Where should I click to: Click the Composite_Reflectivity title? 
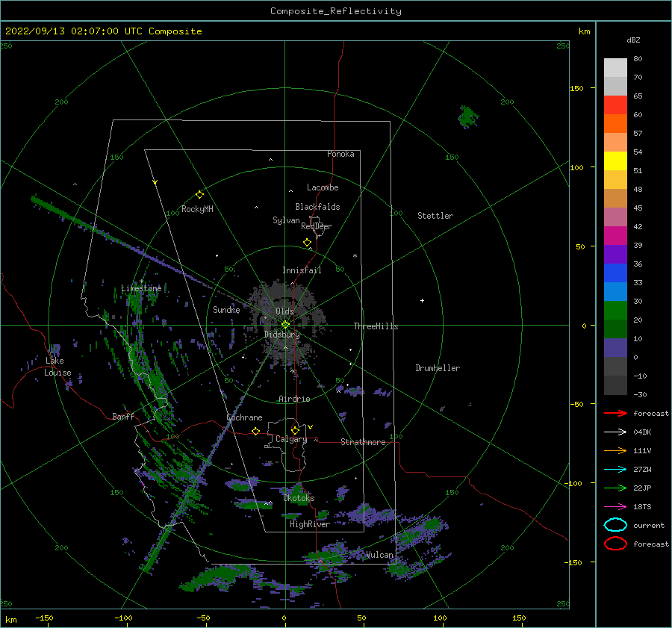pos(336,11)
